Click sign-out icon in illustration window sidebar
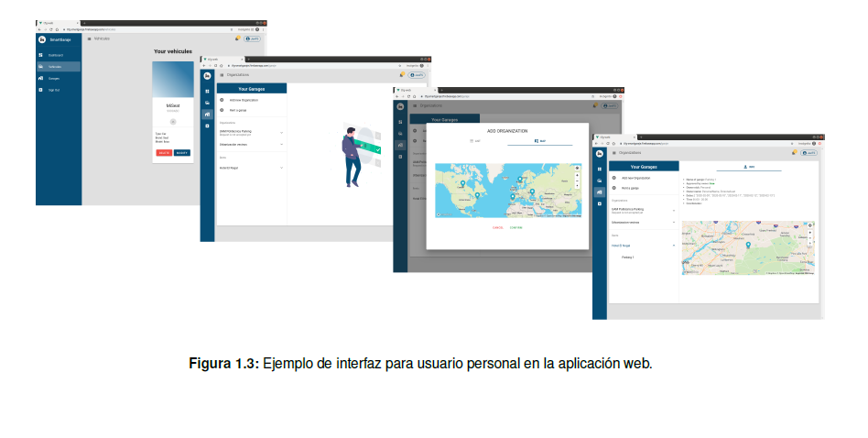The height and width of the screenshot is (438, 868). pyautogui.click(x=207, y=126)
